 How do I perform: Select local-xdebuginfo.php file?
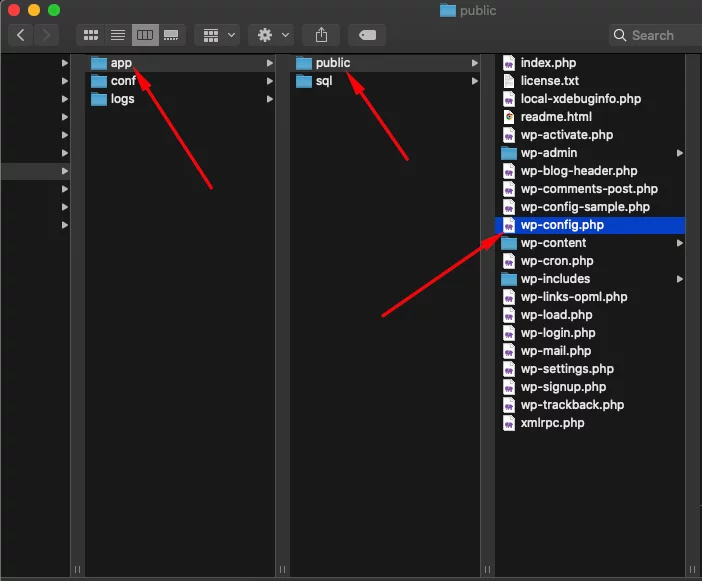(x=590, y=99)
